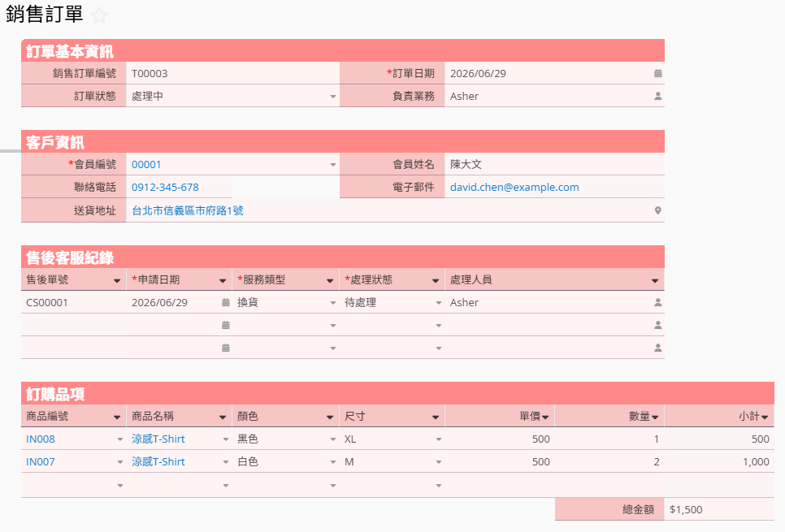Open 商品名稱 column header menu
This screenshot has width=785, height=532.
(x=223, y=417)
